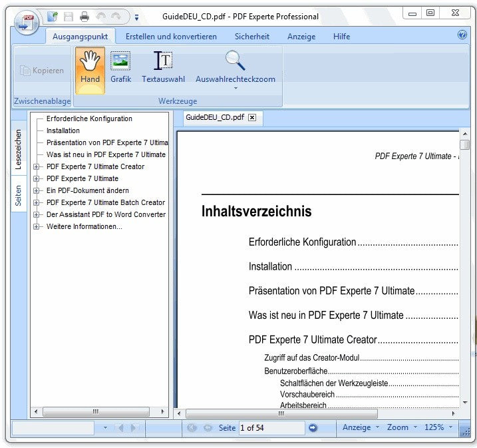Go to first page icon
This screenshot has width=477, height=448.
tap(192, 428)
